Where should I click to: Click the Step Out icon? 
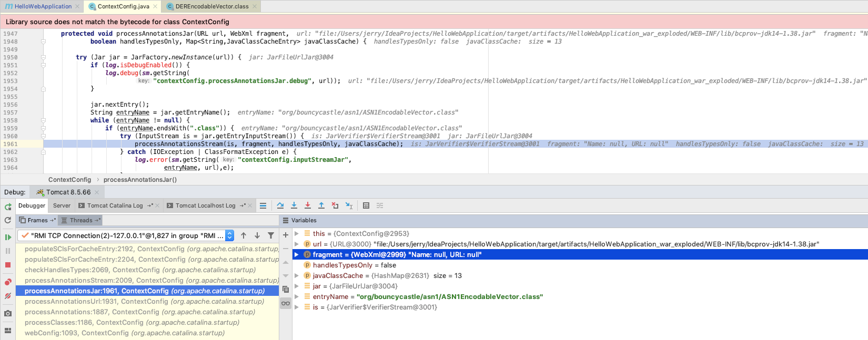click(321, 205)
